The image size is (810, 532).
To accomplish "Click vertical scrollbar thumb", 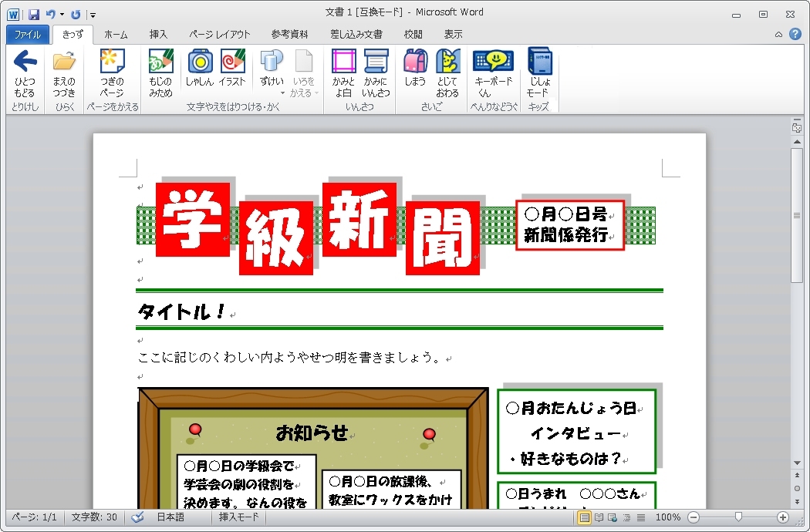I will coord(797,215).
